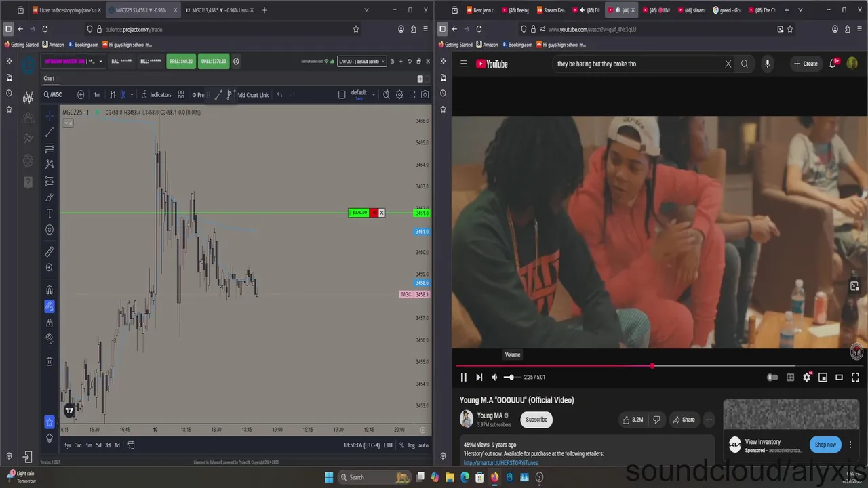Pause the YouTube video
This screenshot has height=488, width=868.
[464, 378]
